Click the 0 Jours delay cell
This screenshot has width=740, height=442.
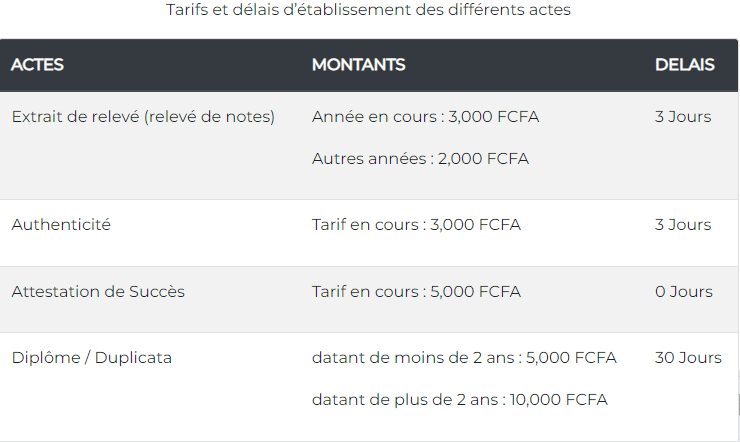[683, 292]
